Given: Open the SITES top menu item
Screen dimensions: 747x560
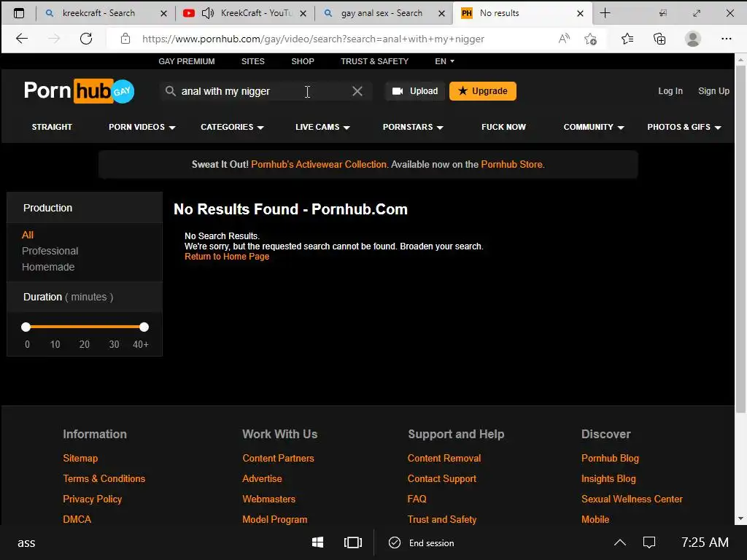Looking at the screenshot, I should click(253, 61).
